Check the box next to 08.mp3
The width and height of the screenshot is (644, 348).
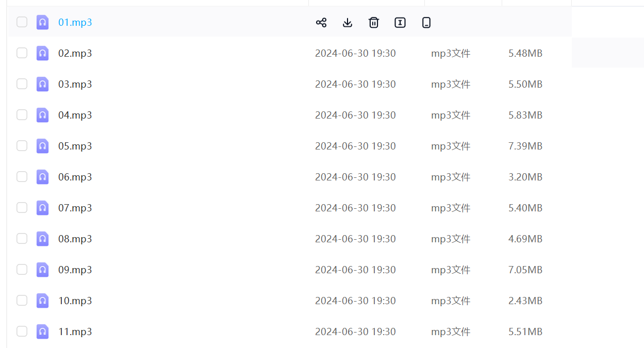(22, 239)
